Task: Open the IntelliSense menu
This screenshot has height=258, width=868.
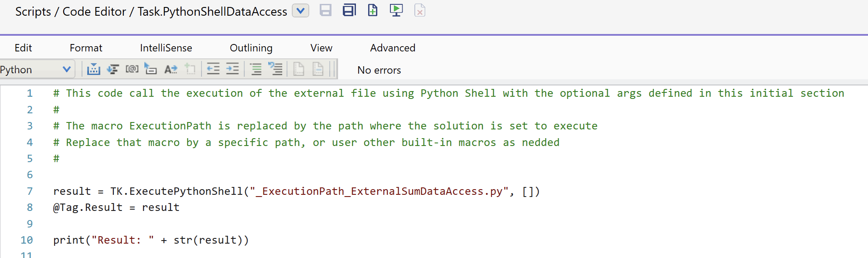Action: pos(166,48)
